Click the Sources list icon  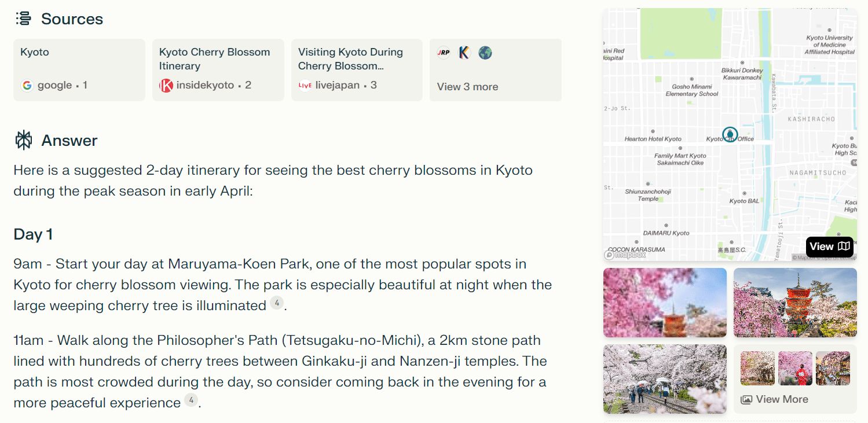(24, 19)
